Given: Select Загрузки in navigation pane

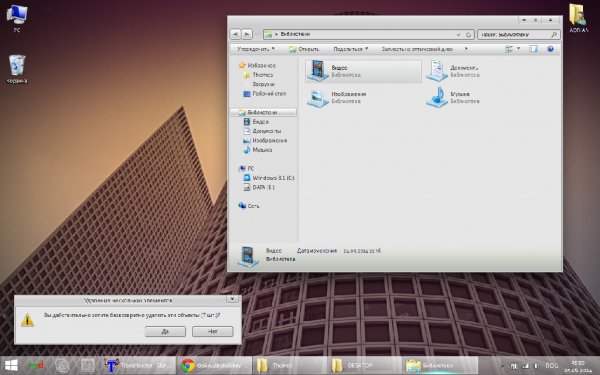Looking at the screenshot, I should 264,84.
